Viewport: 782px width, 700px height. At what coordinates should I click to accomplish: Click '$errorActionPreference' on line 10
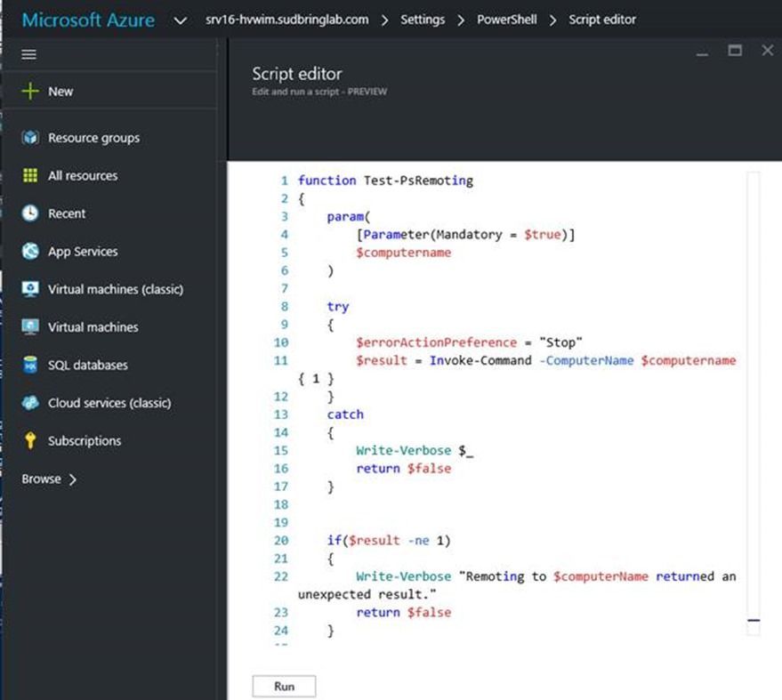pyautogui.click(x=437, y=342)
